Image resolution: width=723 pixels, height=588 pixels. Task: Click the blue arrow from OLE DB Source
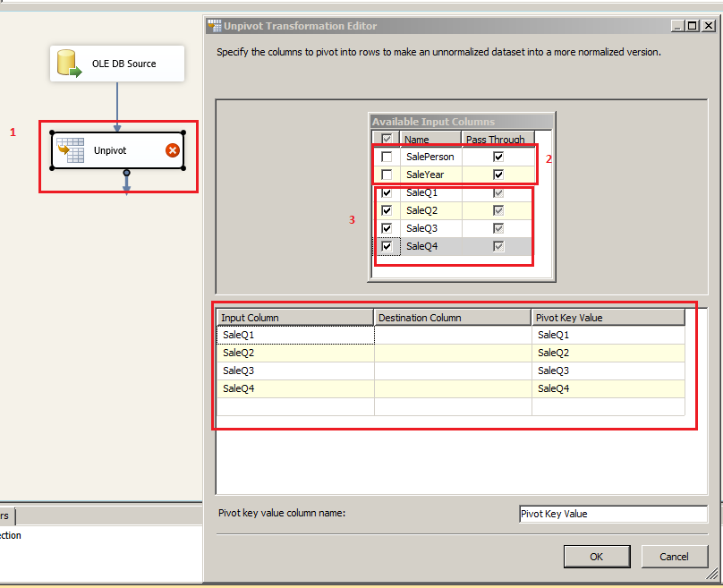pos(117,103)
